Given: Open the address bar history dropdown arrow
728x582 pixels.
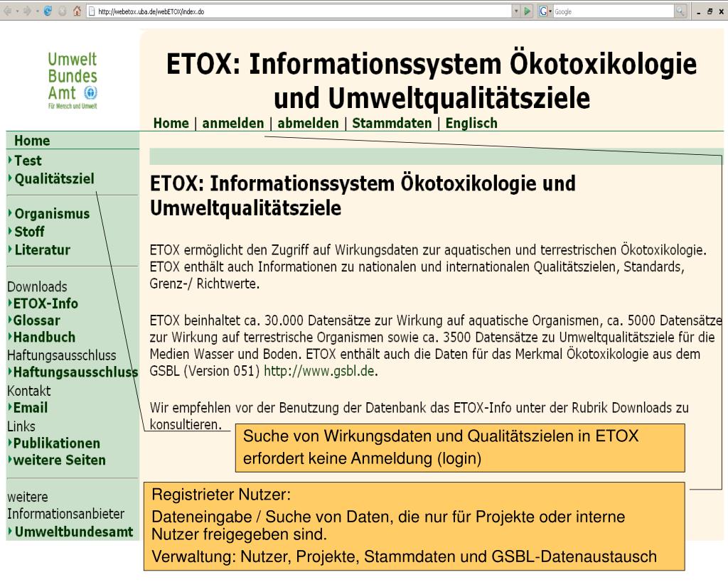Looking at the screenshot, I should pos(516,11).
